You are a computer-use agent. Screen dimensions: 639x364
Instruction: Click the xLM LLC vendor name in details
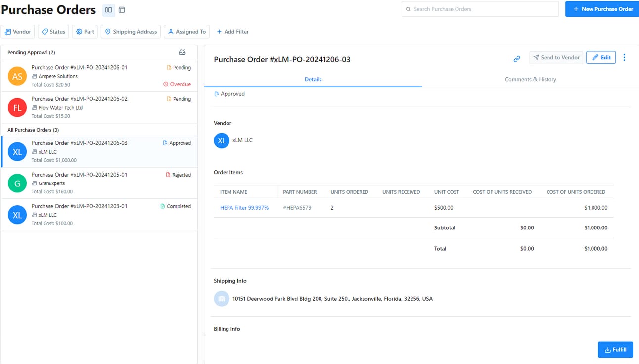click(242, 140)
